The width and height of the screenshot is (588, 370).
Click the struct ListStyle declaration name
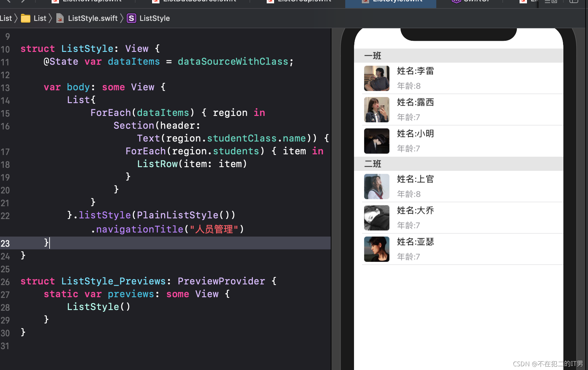point(87,49)
